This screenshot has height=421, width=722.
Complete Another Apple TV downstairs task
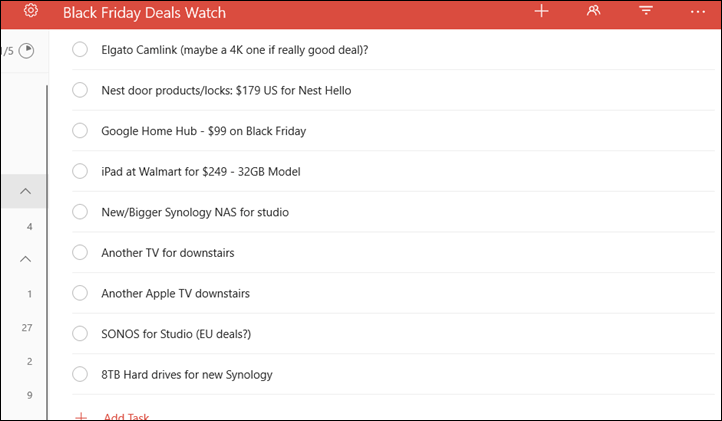coord(80,292)
